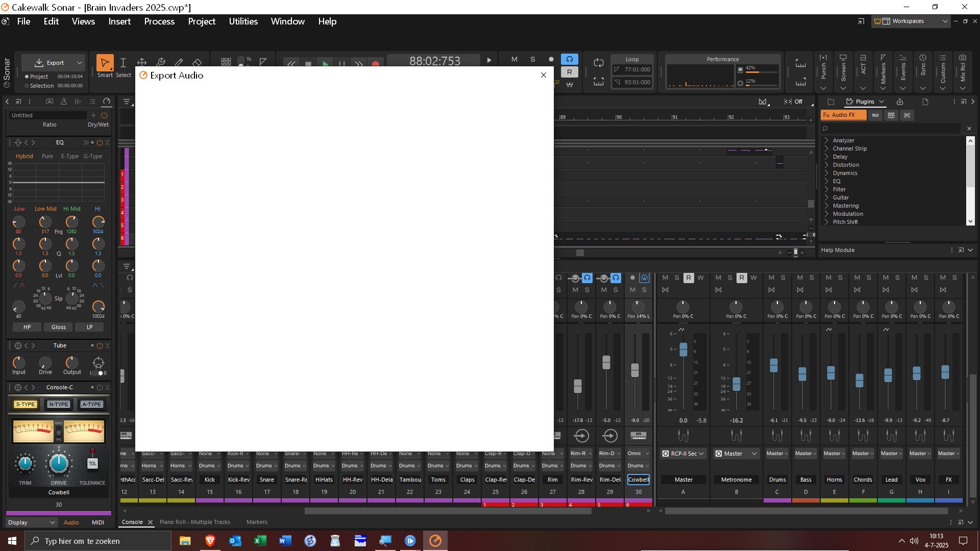Viewport: 980px width, 551px height.
Task: Open the Audio FX plugin browser tab
Action: 843,115
